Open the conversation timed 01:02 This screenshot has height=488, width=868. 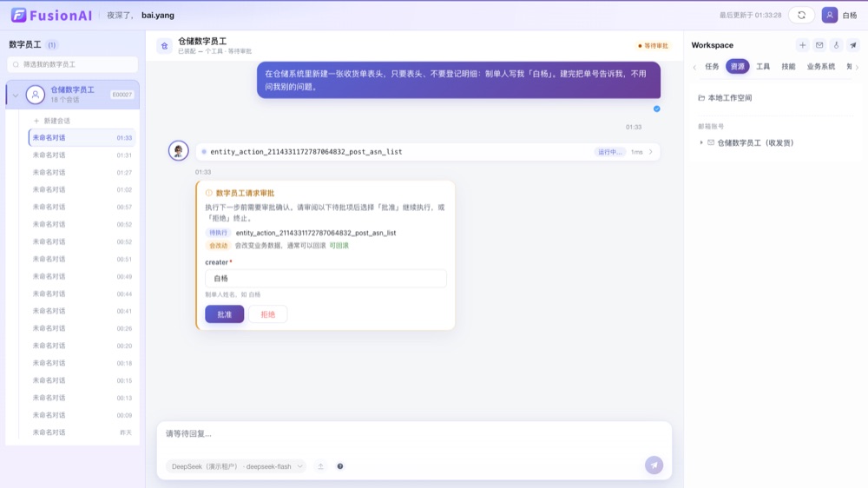coord(82,189)
